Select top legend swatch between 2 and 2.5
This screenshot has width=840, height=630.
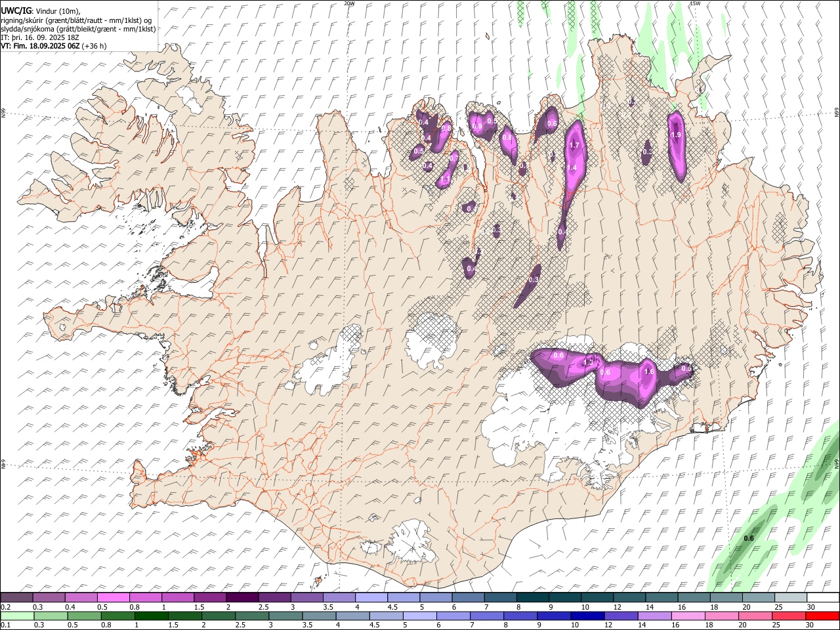241,598
